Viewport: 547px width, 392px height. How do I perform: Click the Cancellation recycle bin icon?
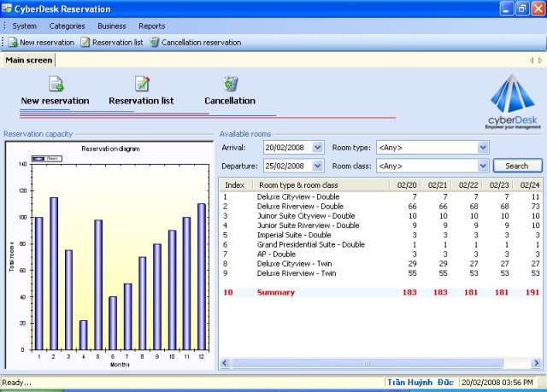click(x=230, y=84)
